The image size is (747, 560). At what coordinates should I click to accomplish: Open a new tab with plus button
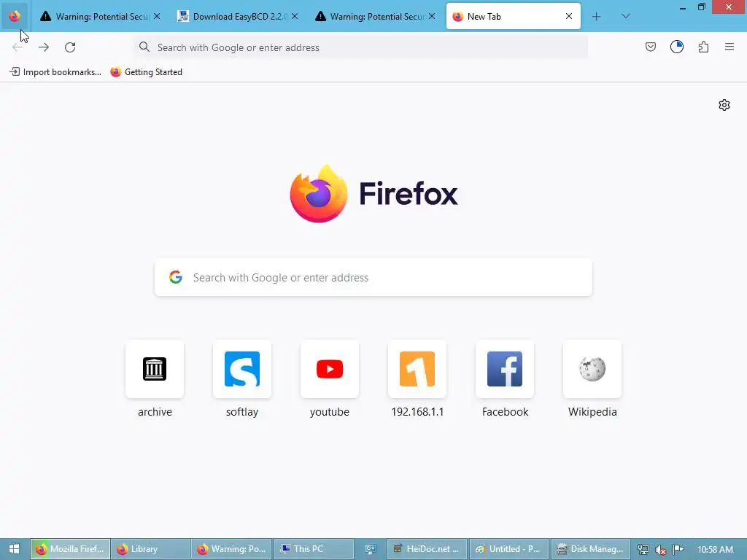596,17
